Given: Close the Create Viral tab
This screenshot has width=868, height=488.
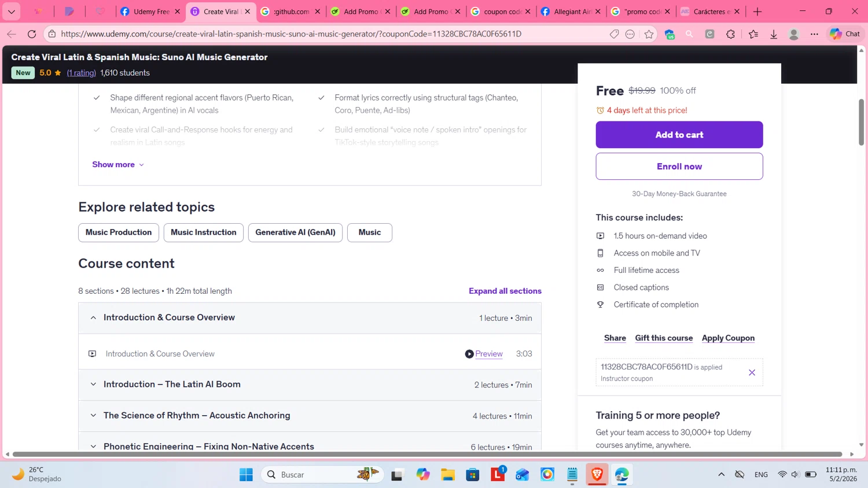Looking at the screenshot, I should (248, 12).
